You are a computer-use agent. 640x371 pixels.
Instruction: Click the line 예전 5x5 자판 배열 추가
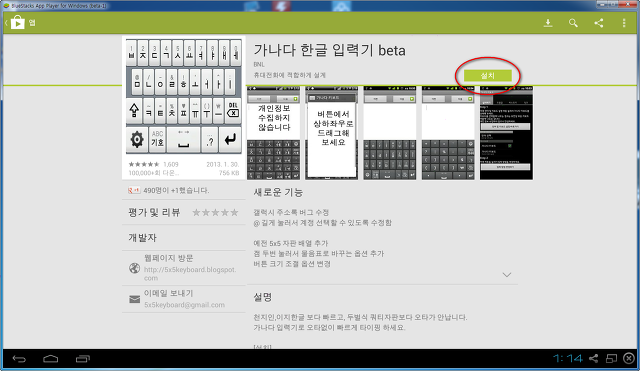pos(290,243)
